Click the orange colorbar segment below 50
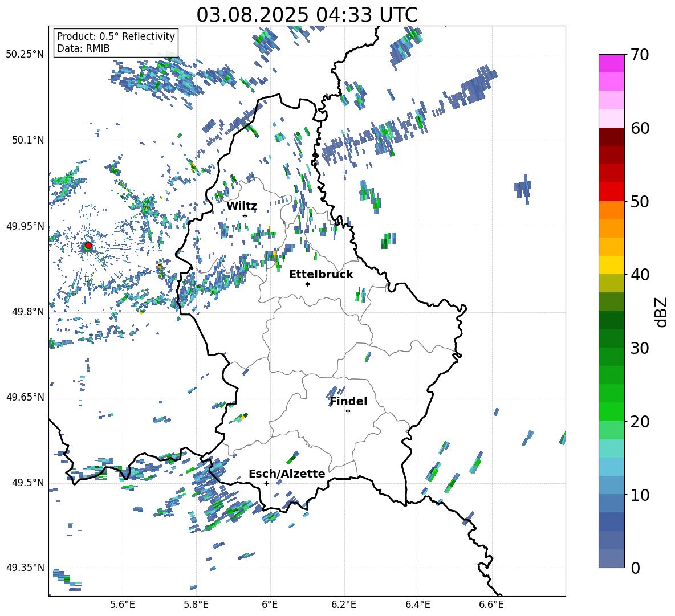 612,210
